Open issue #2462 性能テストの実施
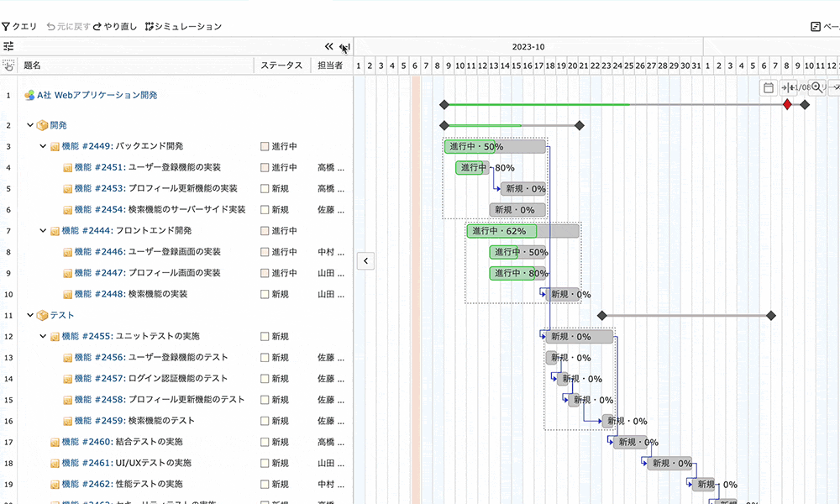Image resolution: width=840 pixels, height=504 pixels. click(x=122, y=484)
